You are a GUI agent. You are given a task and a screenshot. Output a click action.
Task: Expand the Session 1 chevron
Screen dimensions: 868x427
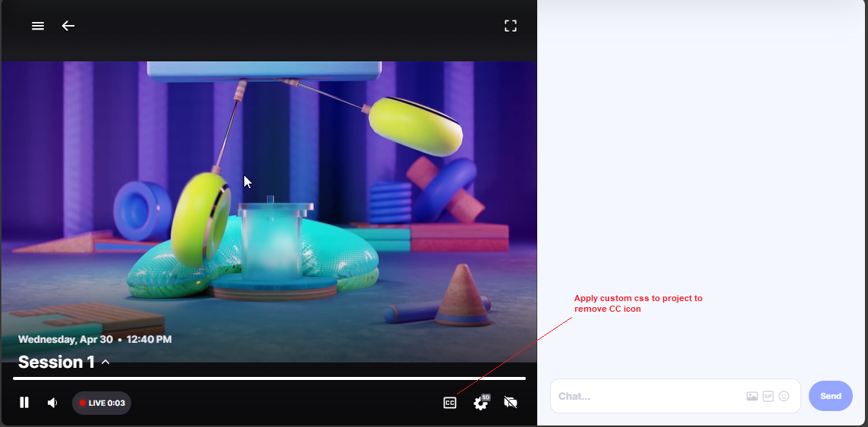click(105, 363)
